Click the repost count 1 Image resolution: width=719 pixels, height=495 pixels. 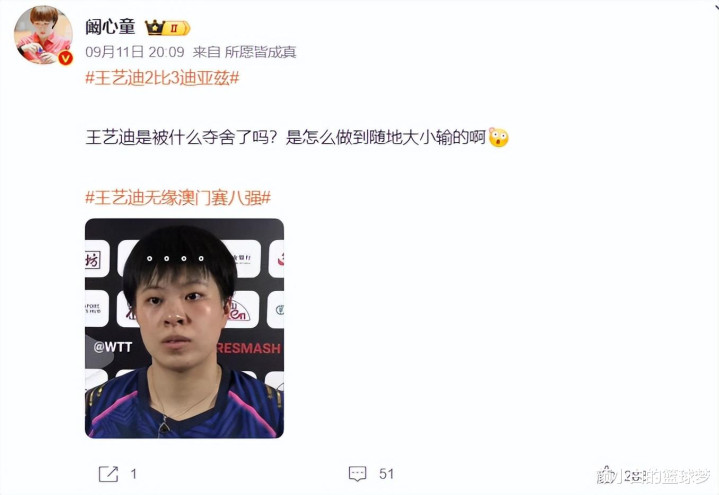coord(133,474)
